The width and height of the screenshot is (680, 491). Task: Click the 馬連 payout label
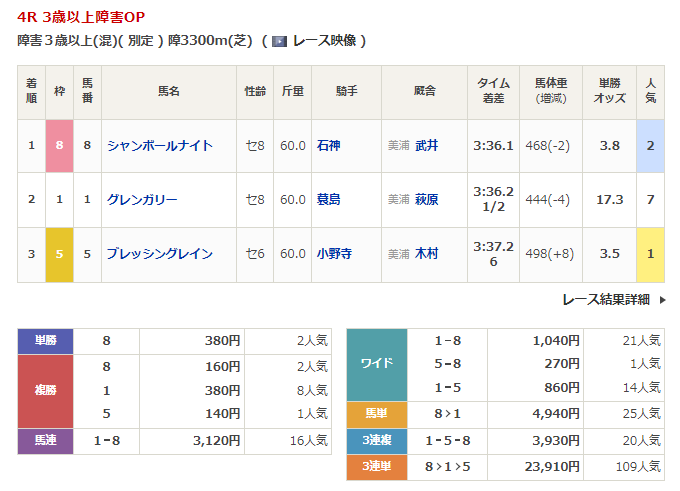[46, 441]
